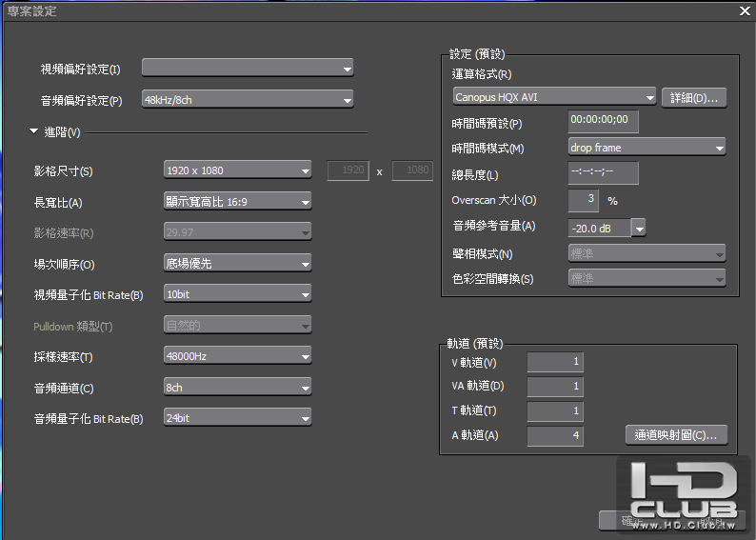Open the 音頻通道 8ch dropdown
This screenshot has width=756, height=540.
[237, 388]
